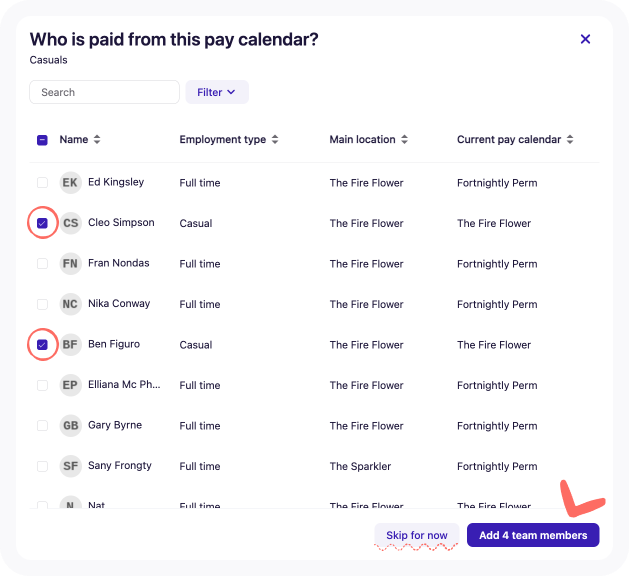Sort by Current pay calendar header
Viewport: 629px width, 576px height.
[x=515, y=140]
